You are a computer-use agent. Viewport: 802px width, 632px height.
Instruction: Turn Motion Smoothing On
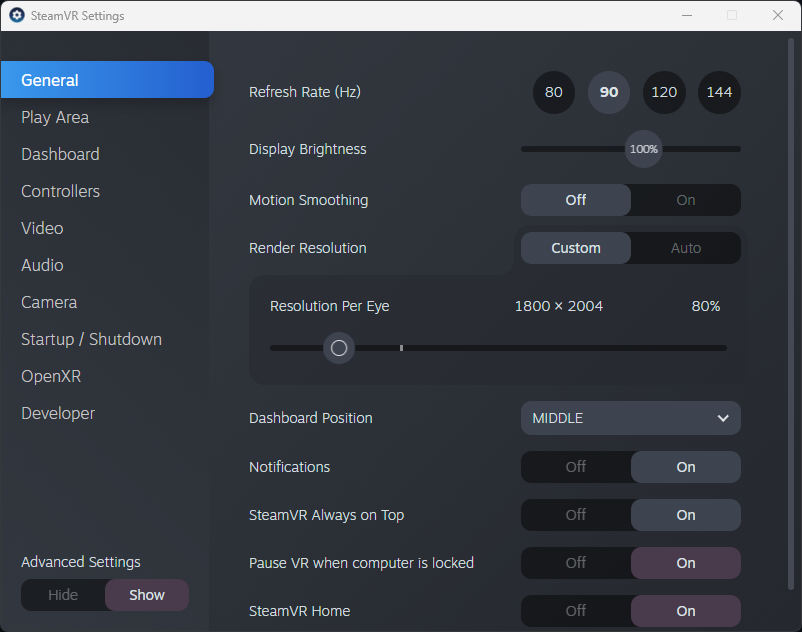click(686, 200)
